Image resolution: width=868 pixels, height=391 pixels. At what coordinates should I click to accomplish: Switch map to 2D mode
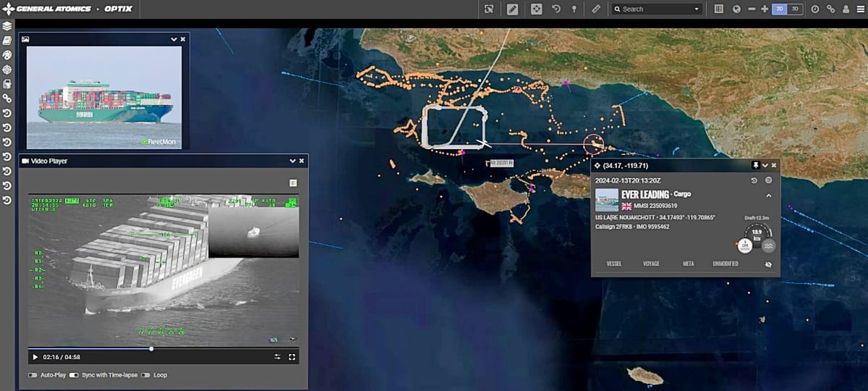click(x=779, y=9)
